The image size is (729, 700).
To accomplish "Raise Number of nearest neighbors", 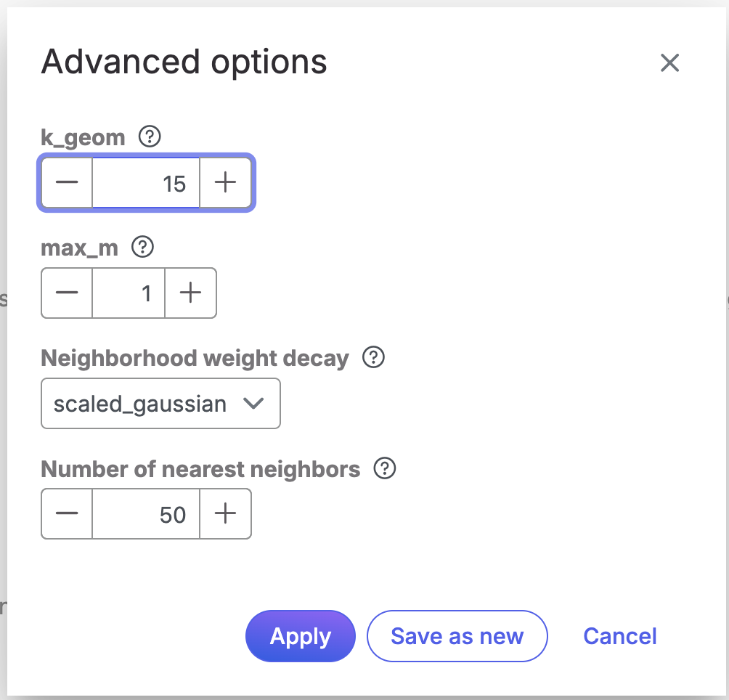I will 226,514.
